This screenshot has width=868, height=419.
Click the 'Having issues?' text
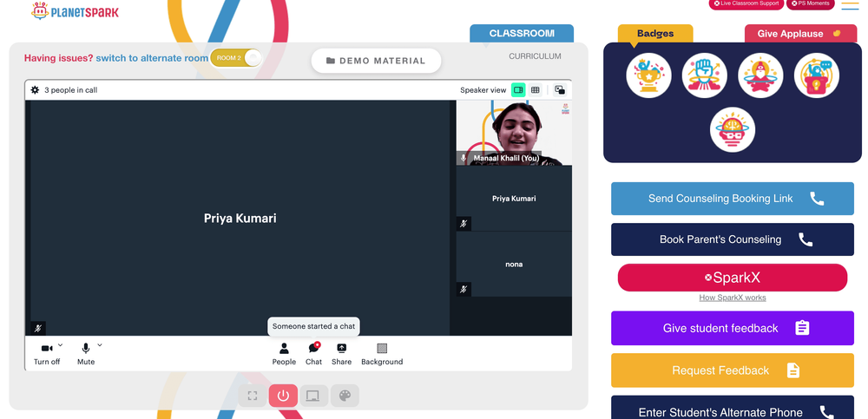click(x=59, y=57)
